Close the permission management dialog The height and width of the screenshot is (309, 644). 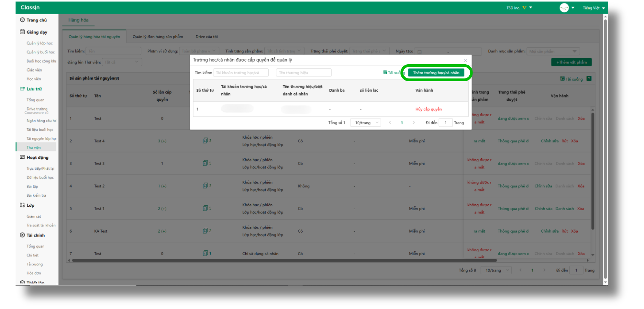(x=465, y=60)
